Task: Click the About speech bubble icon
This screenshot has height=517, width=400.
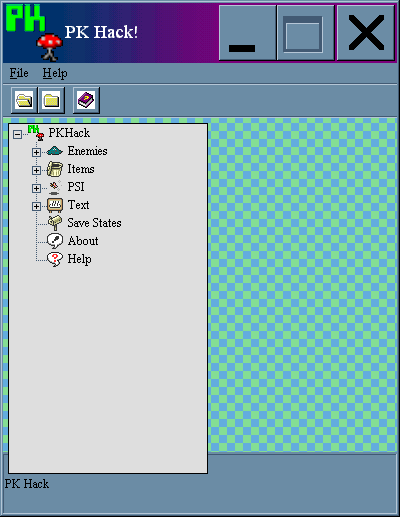Action: (x=55, y=241)
